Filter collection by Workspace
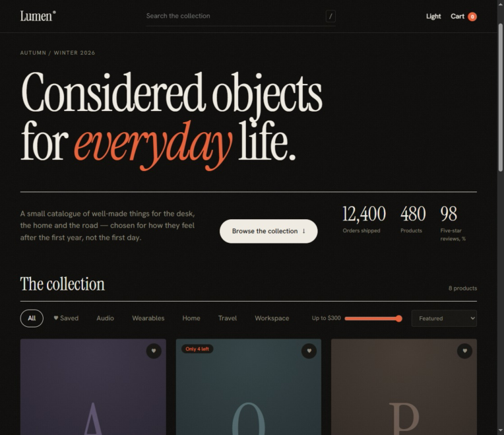 [x=272, y=318]
